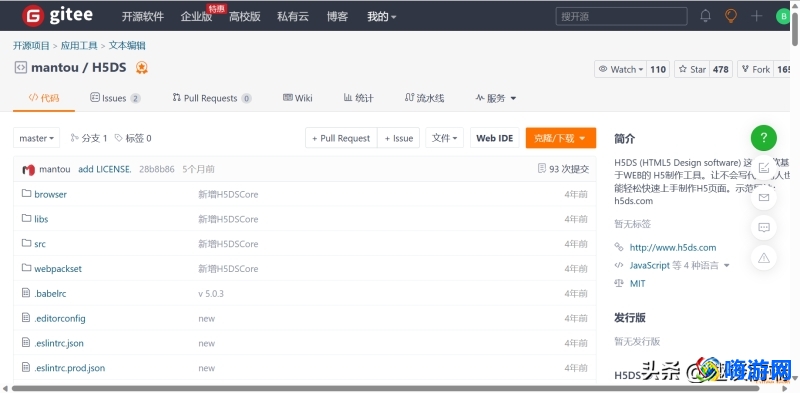This screenshot has width=800, height=393.
Task: Click the 应用工具 breadcrumb link
Action: 79,45
